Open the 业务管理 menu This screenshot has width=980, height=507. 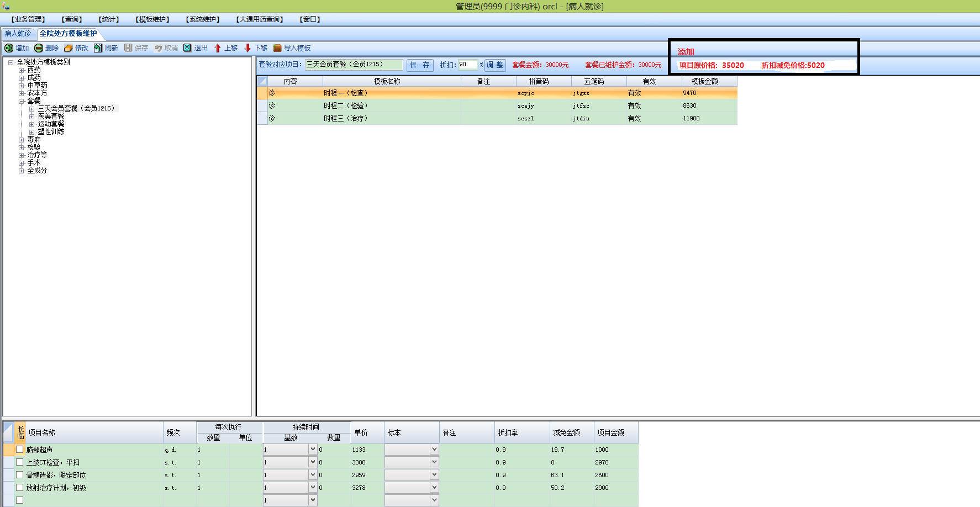29,19
